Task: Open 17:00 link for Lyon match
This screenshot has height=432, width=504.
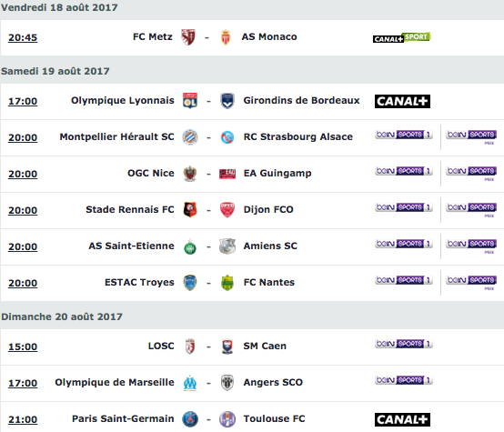Action: pyautogui.click(x=23, y=101)
